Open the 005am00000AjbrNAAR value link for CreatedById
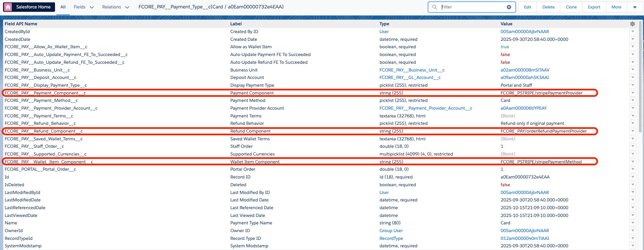644x250 pixels. click(525, 32)
